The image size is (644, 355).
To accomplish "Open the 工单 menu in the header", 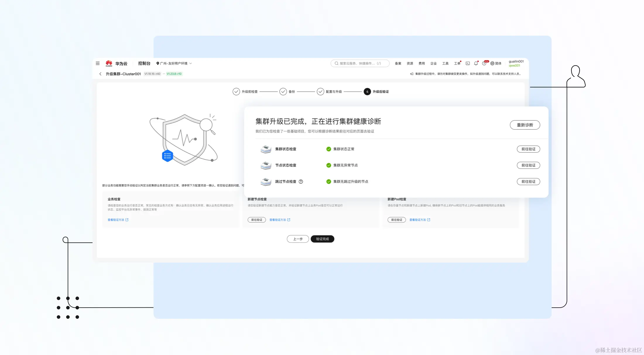I will 457,63.
